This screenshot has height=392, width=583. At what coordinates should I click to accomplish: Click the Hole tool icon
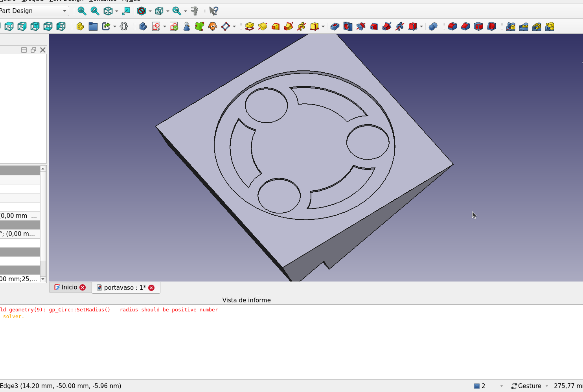(x=348, y=26)
